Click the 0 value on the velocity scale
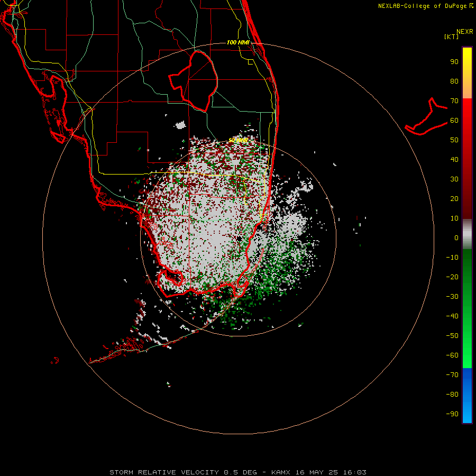The image size is (476, 476). [456, 237]
